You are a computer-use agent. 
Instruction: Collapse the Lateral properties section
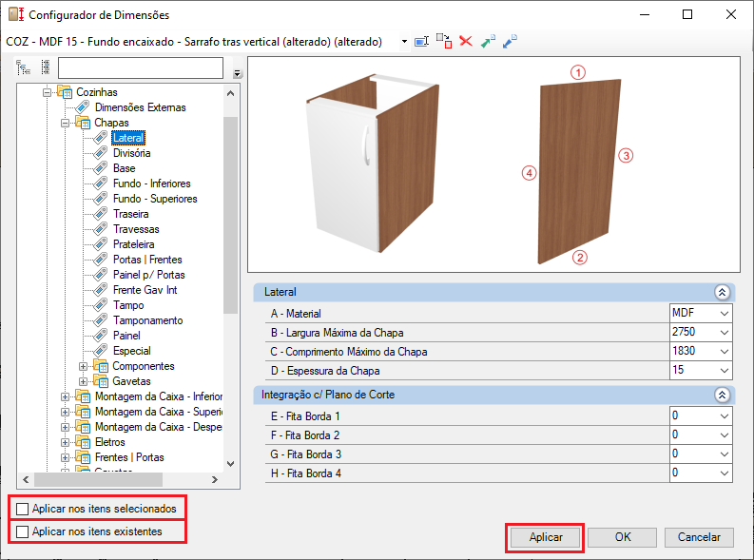point(722,292)
